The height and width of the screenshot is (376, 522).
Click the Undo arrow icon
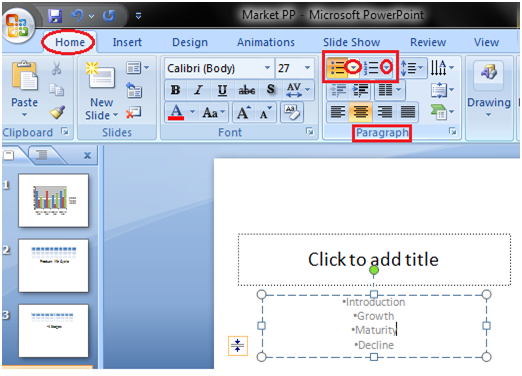(77, 15)
